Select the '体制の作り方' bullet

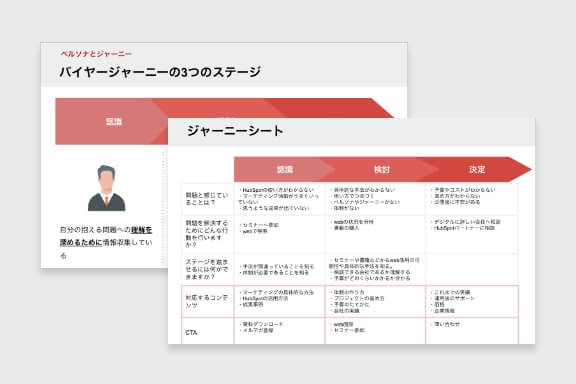click(348, 292)
